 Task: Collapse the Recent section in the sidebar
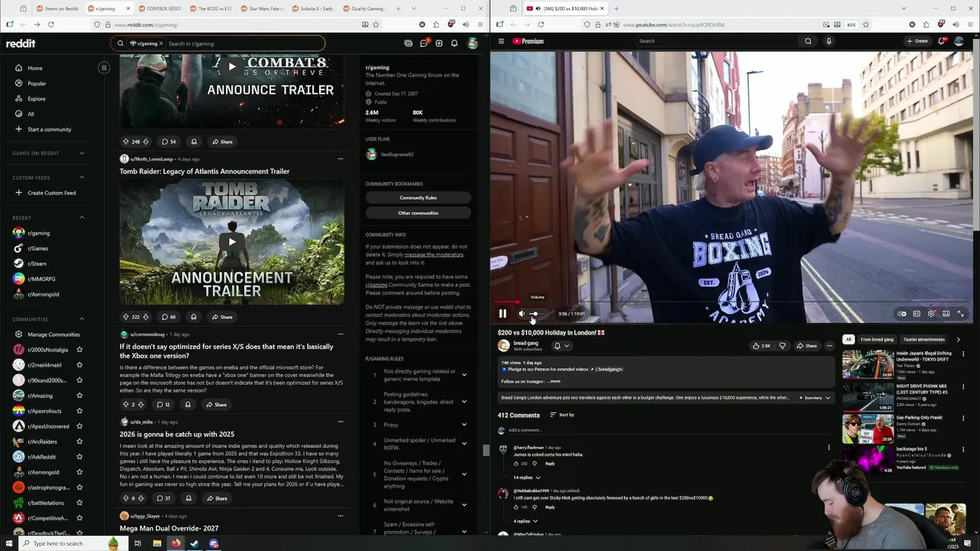click(82, 217)
